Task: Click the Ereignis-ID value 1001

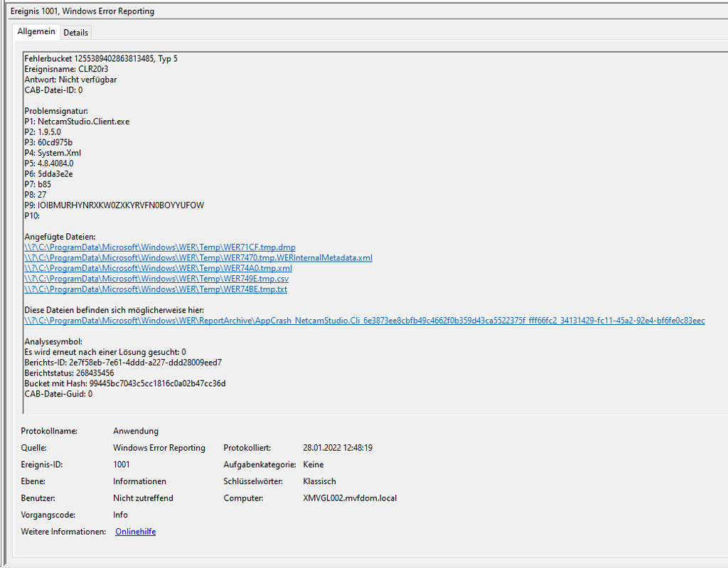Action: 121,464
